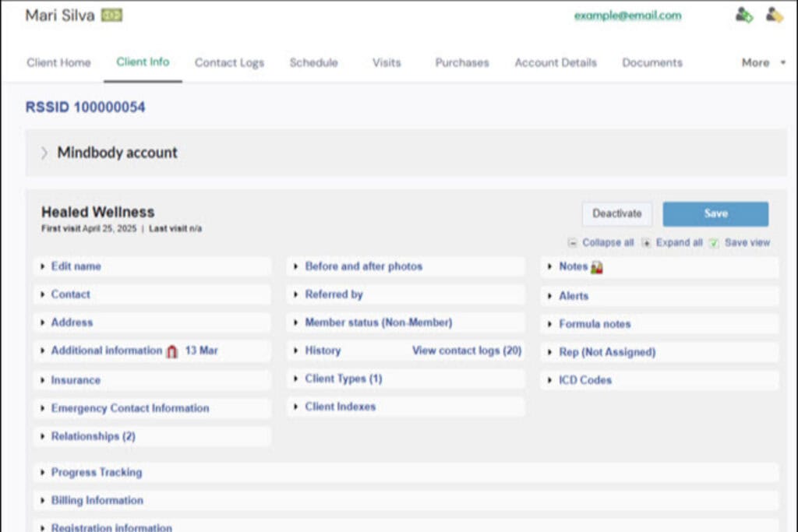The height and width of the screenshot is (532, 798).
Task: Expand the Before and after photos section
Action: pos(363,266)
